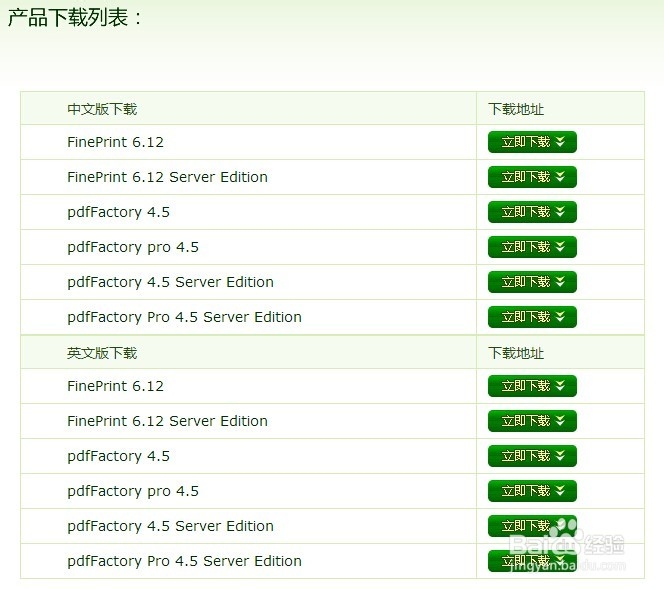The width and height of the screenshot is (664, 589).
Task: Download English version of pdfFactory 4.5
Action: [532, 456]
